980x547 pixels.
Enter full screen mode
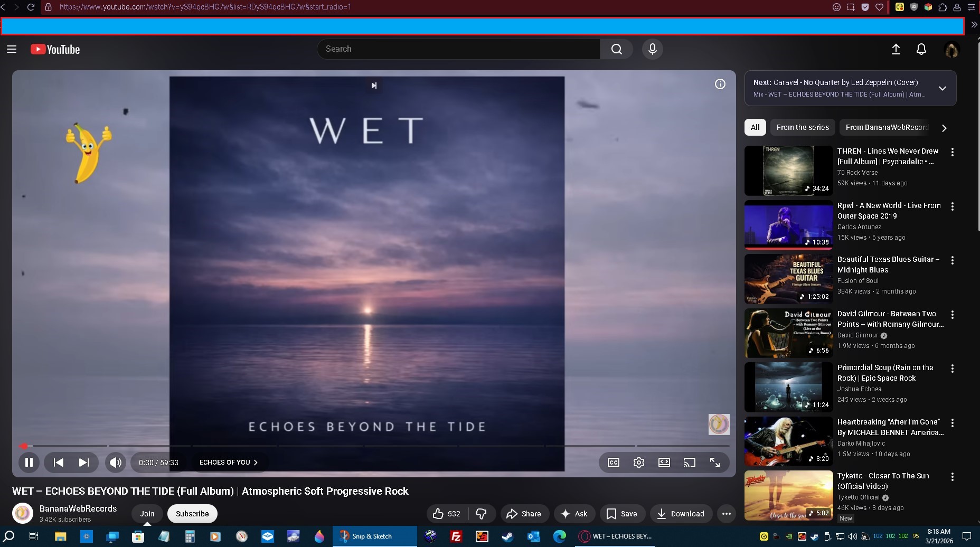[x=715, y=463]
